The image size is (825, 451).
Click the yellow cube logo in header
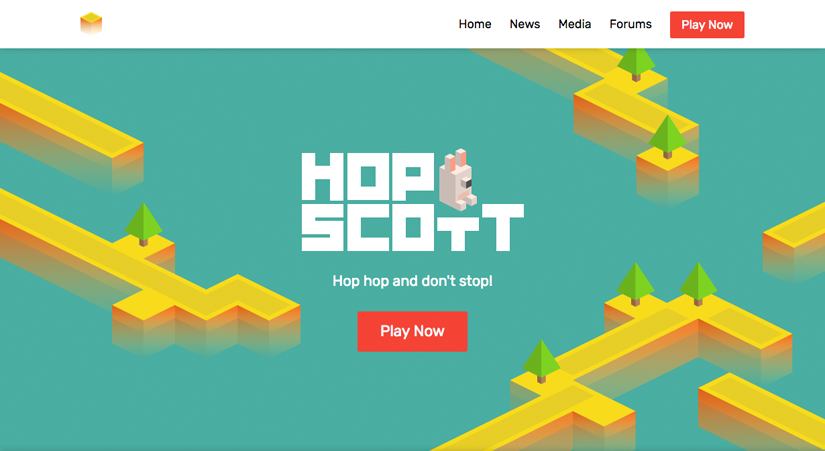pyautogui.click(x=91, y=24)
